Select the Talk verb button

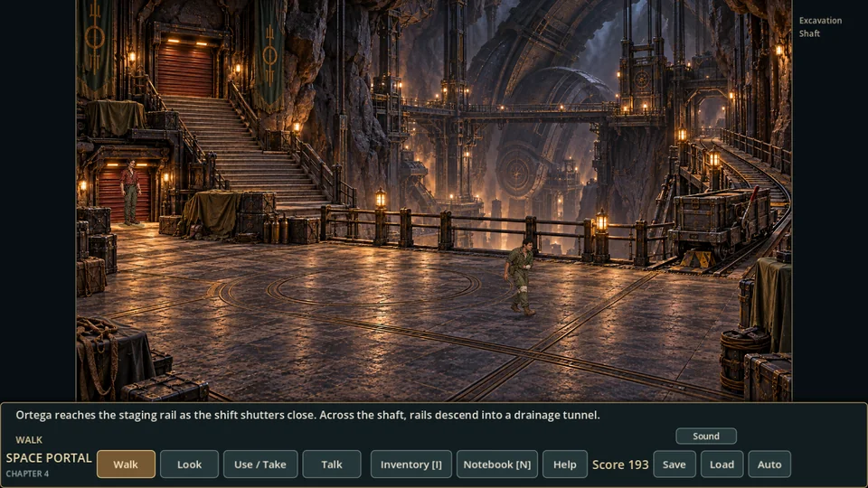point(332,465)
